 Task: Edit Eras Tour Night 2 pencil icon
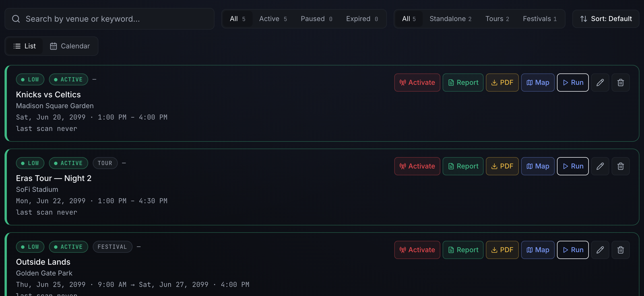tap(600, 166)
